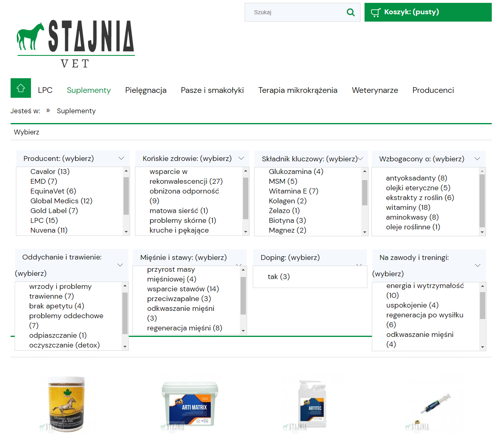Image resolution: width=504 pixels, height=440 pixels.
Task: Select Nuvena (11) producer option
Action: (49, 230)
